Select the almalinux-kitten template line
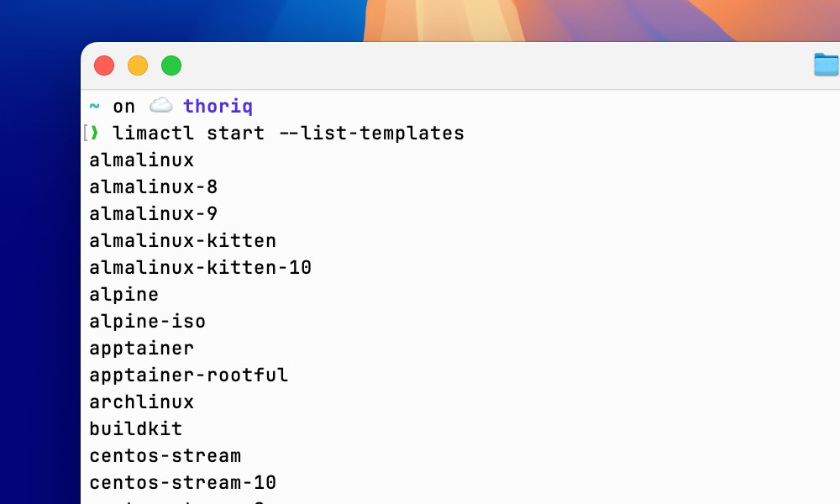This screenshot has height=504, width=840. click(x=182, y=240)
